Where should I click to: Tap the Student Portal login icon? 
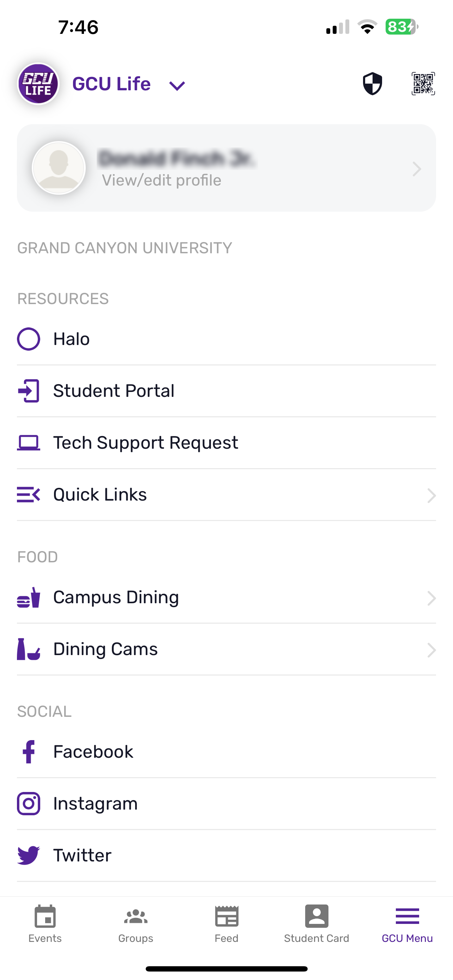point(29,391)
